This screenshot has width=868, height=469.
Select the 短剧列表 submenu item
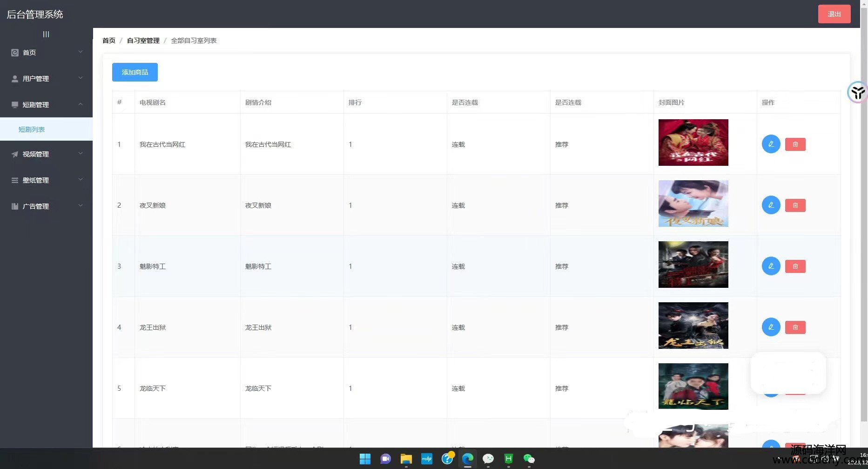click(46, 129)
